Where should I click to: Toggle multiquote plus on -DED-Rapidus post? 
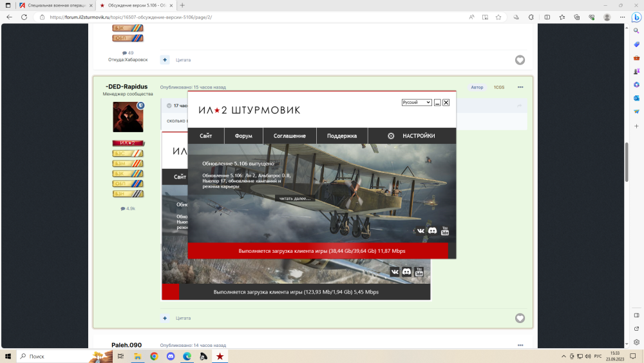[165, 318]
